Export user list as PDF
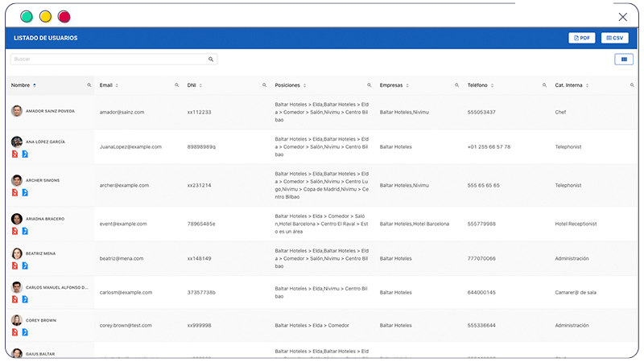This screenshot has height=362, width=644. pyautogui.click(x=581, y=38)
